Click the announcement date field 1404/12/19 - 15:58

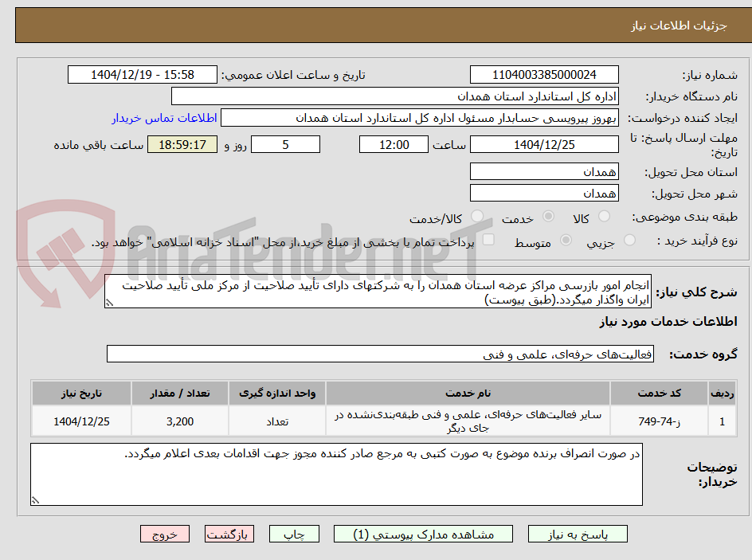[x=143, y=75]
